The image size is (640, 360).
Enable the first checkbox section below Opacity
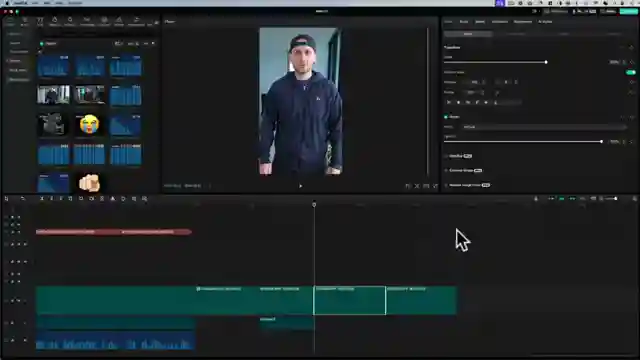tap(446, 156)
